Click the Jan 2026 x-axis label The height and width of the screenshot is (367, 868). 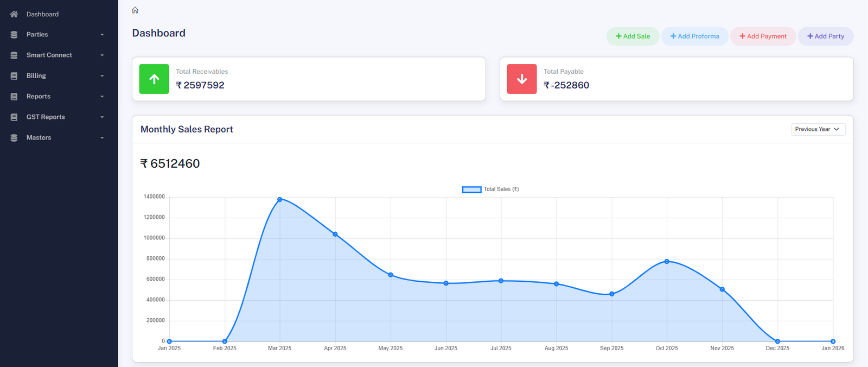[x=833, y=349]
